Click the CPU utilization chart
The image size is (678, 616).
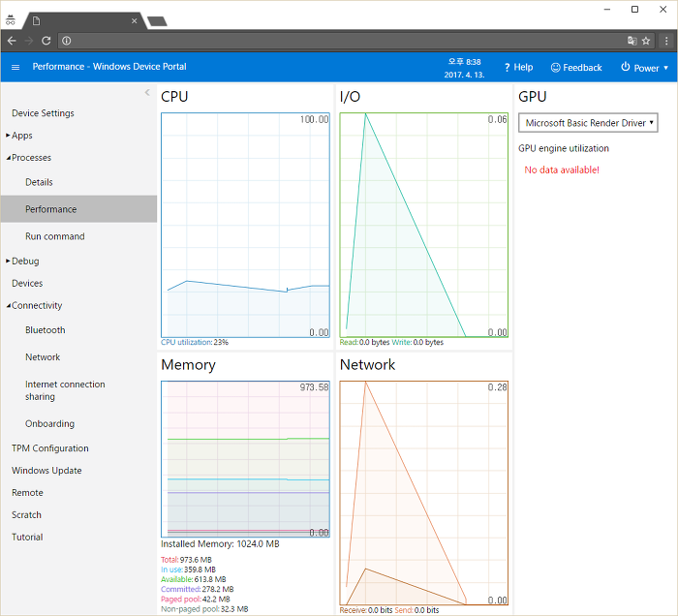click(246, 226)
